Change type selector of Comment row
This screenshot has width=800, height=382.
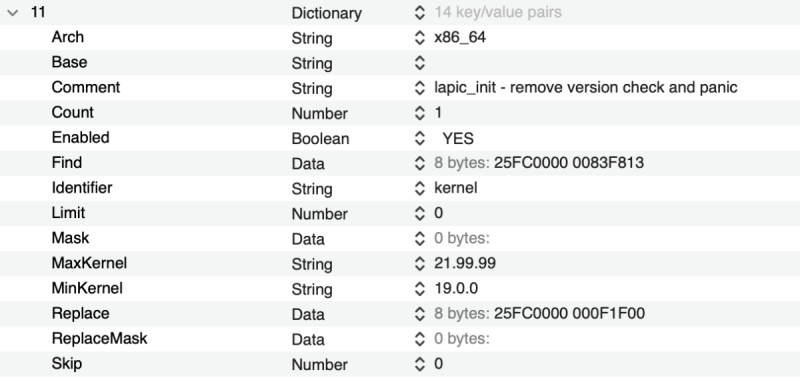click(419, 88)
